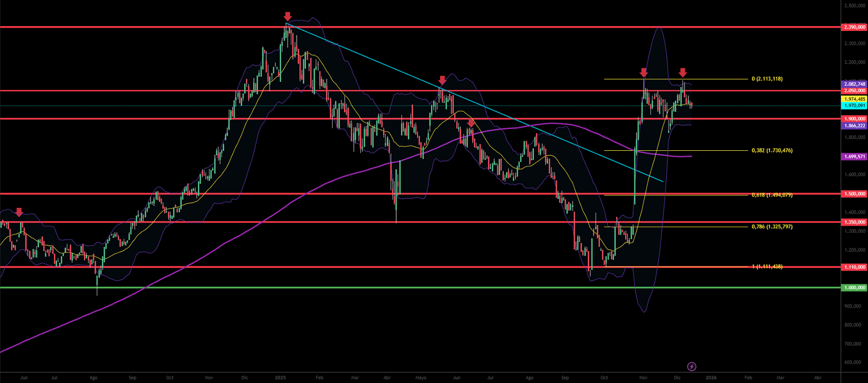Screen dimensions: 868x383
Task: Select the red arrow above the November high
Action: (643, 73)
